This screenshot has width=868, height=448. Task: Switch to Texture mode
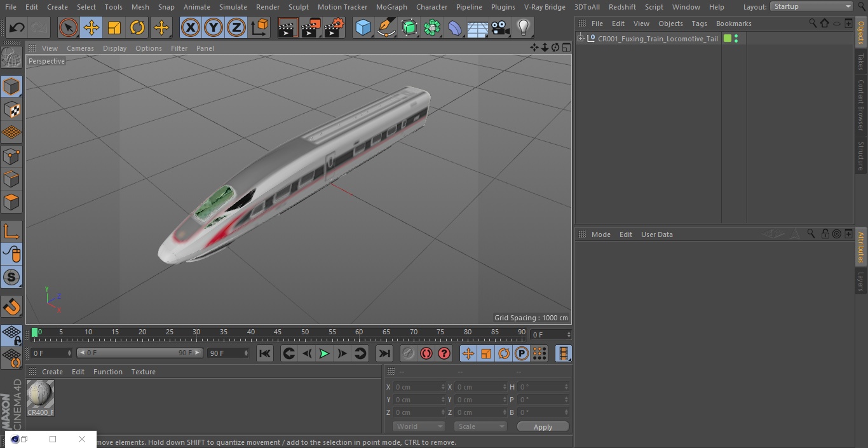click(11, 109)
